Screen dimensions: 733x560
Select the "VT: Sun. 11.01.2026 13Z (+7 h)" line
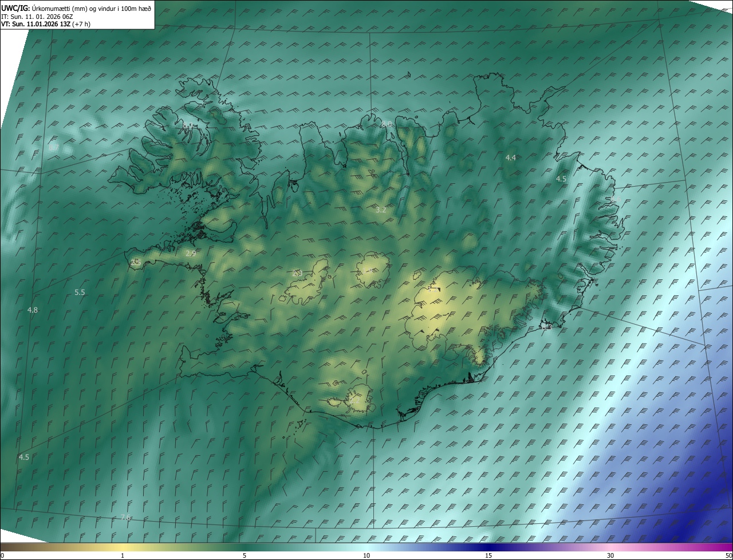[x=46, y=24]
